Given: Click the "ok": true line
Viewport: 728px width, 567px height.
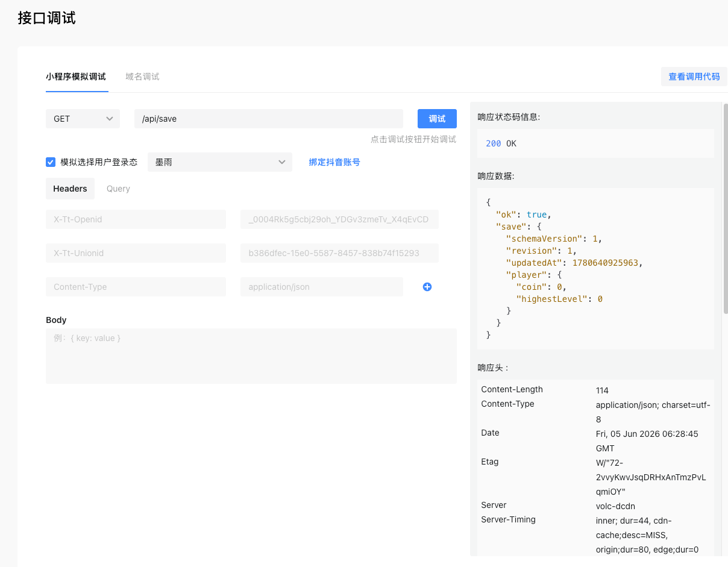Looking at the screenshot, I should (x=524, y=215).
